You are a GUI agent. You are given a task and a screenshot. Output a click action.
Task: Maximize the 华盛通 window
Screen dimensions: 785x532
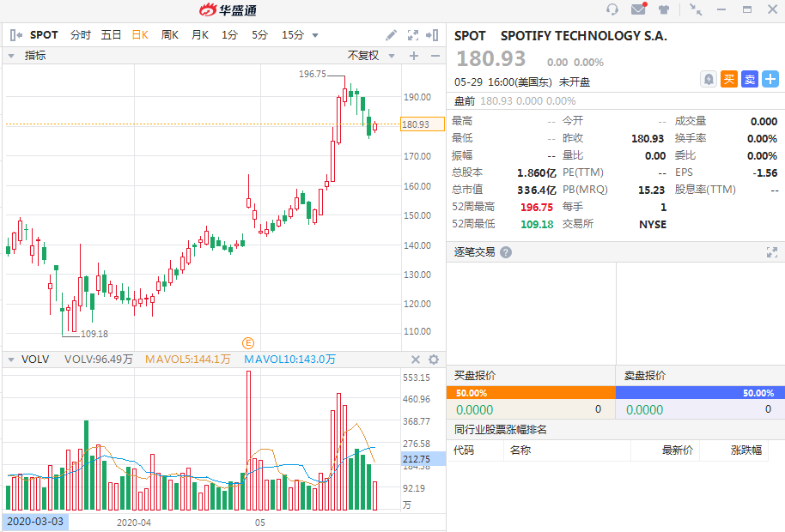click(747, 9)
